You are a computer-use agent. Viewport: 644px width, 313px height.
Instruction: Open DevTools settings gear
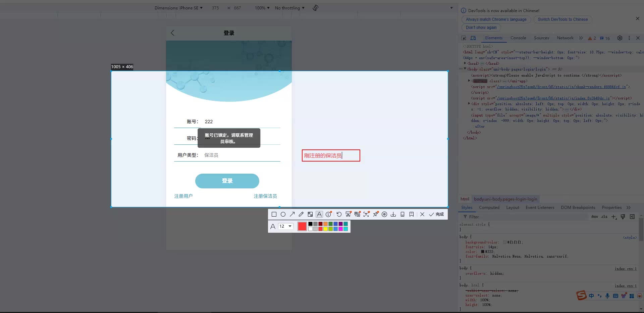pos(620,38)
